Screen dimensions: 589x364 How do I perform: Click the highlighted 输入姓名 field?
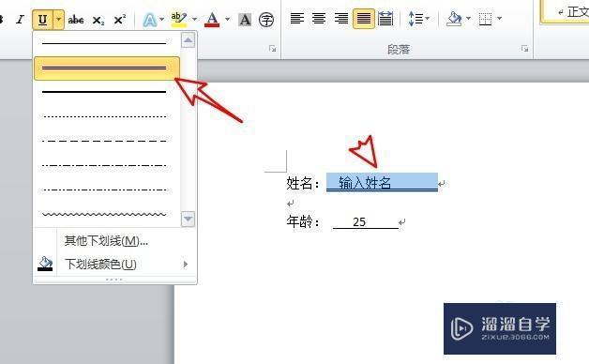[x=382, y=183]
